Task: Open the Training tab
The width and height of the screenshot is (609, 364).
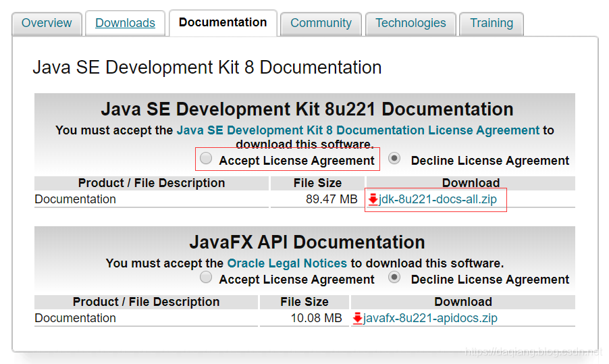Action: click(x=492, y=23)
